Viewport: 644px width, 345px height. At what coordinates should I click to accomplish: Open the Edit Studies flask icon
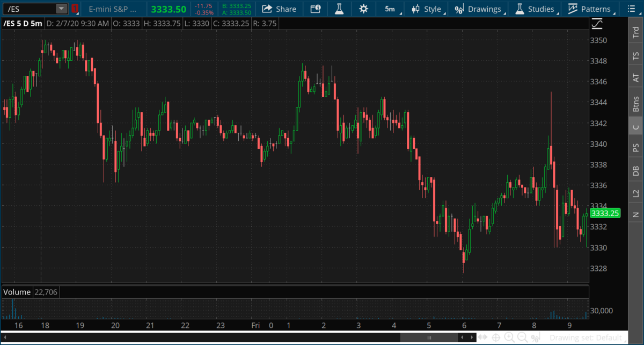[x=339, y=9]
